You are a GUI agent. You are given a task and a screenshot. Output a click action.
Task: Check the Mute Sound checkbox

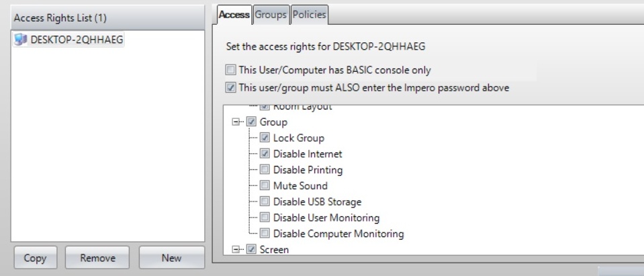264,186
